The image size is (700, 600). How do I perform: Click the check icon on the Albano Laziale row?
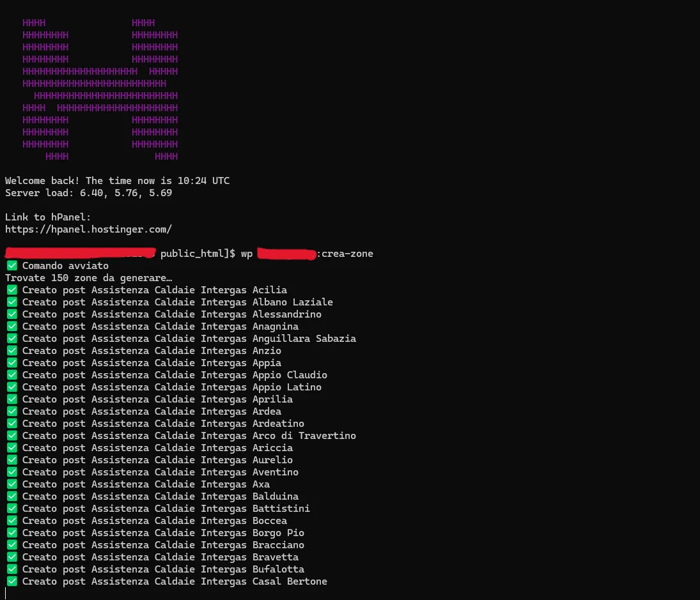pyautogui.click(x=12, y=302)
